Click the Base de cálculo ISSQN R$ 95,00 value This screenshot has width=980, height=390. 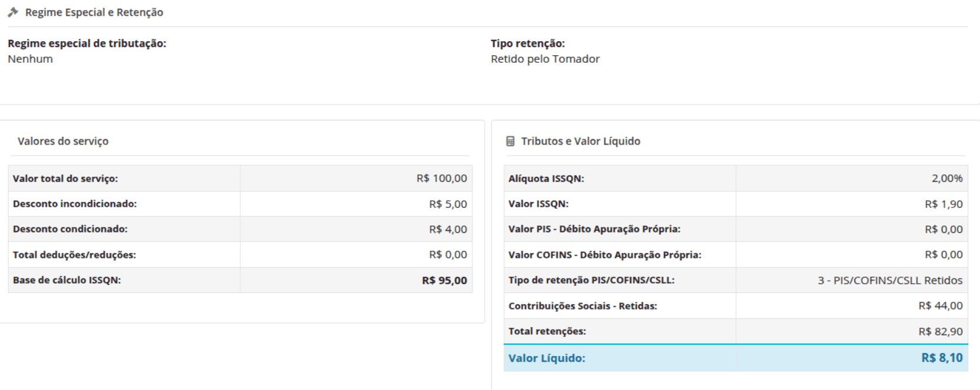445,280
